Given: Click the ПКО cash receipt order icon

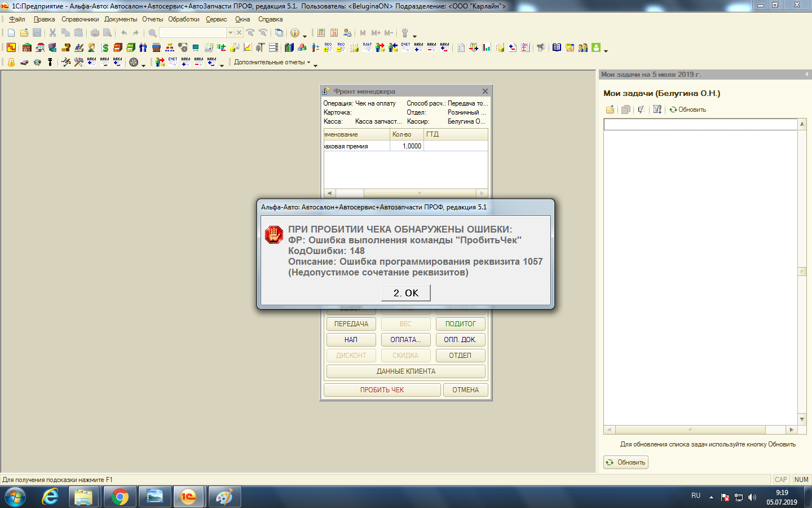Looking at the screenshot, I should click(328, 47).
